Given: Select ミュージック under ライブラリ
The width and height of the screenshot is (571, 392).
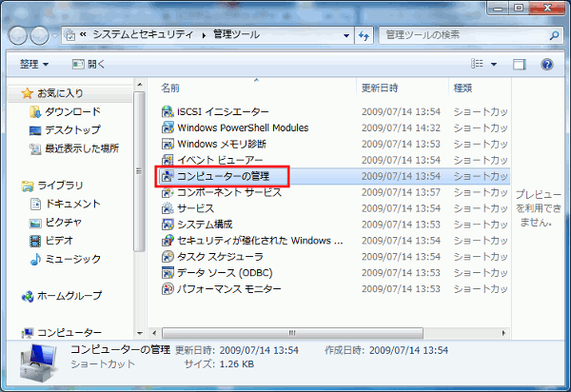Looking at the screenshot, I should (73, 259).
